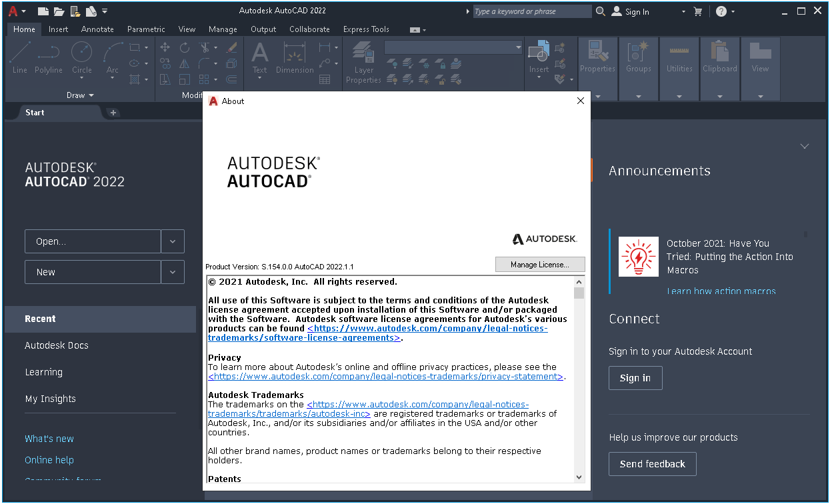
Task: Open the Autodesk App Store cart icon
Action: 698,11
